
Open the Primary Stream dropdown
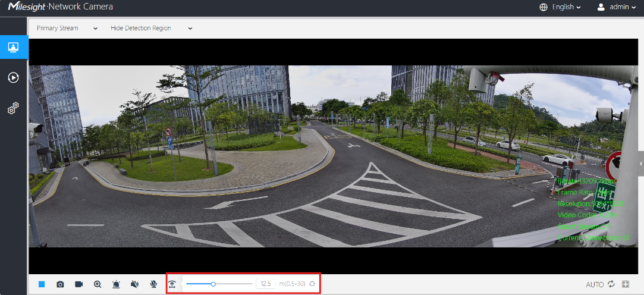point(67,29)
